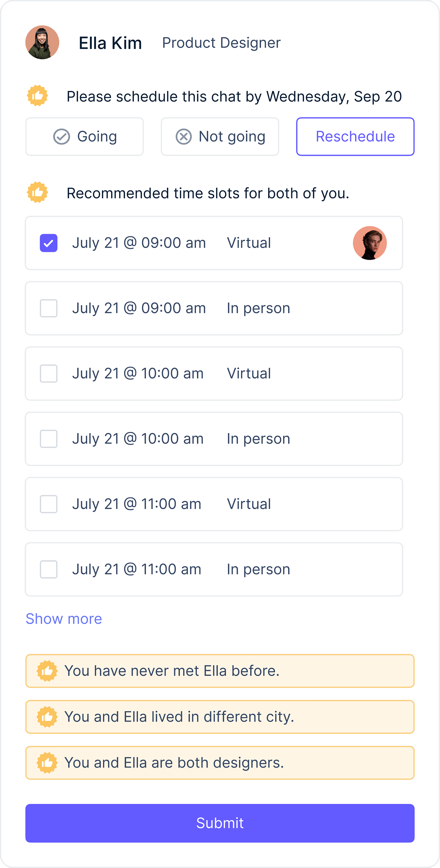Click Ella Kim's profile avatar
440x868 pixels.
pyautogui.click(x=42, y=42)
